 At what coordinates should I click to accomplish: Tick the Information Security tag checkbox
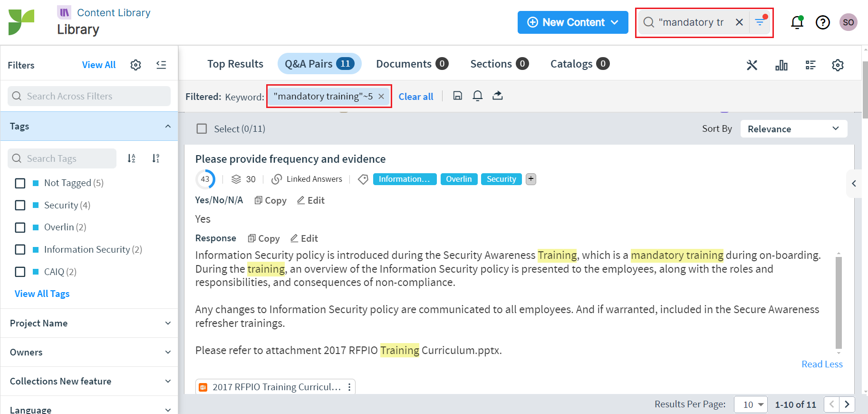click(20, 249)
